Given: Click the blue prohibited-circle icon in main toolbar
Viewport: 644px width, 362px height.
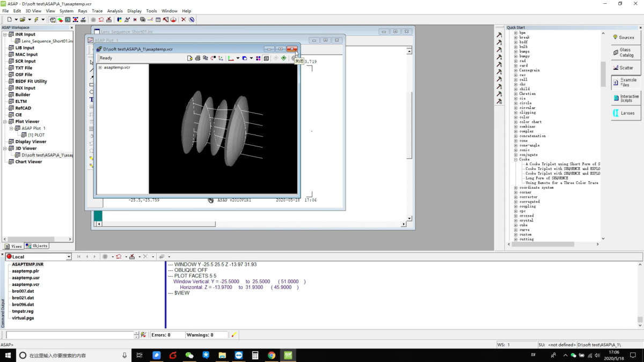Looking at the screenshot, I should (192, 20).
